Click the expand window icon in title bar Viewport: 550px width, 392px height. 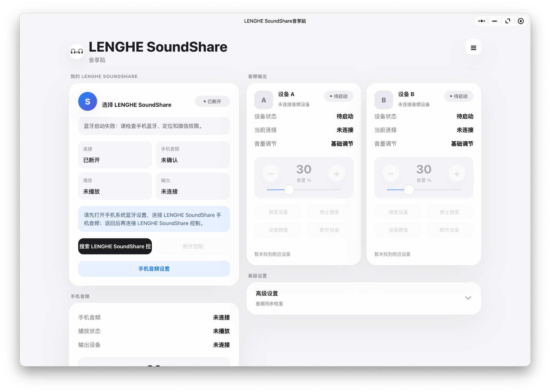pos(508,21)
